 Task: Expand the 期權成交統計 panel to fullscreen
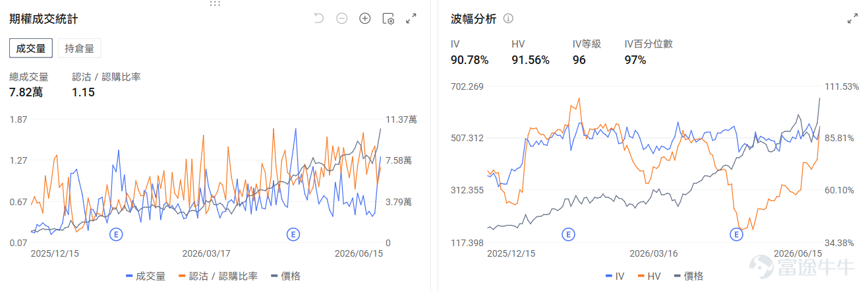coord(411,18)
